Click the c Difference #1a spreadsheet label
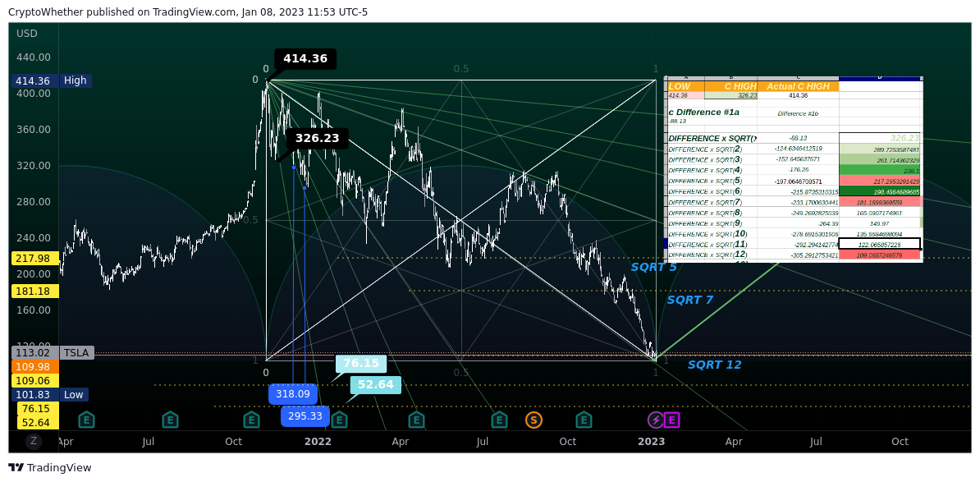 [x=703, y=112]
